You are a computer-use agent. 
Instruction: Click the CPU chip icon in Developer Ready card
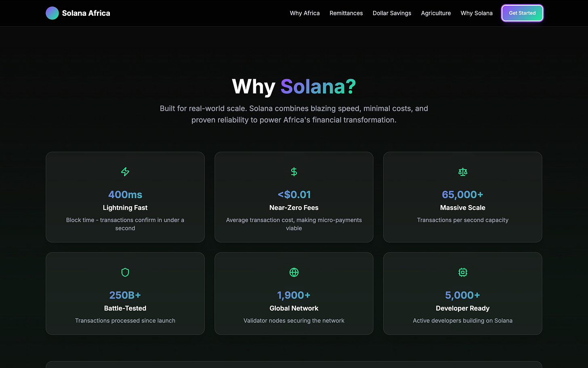463,272
